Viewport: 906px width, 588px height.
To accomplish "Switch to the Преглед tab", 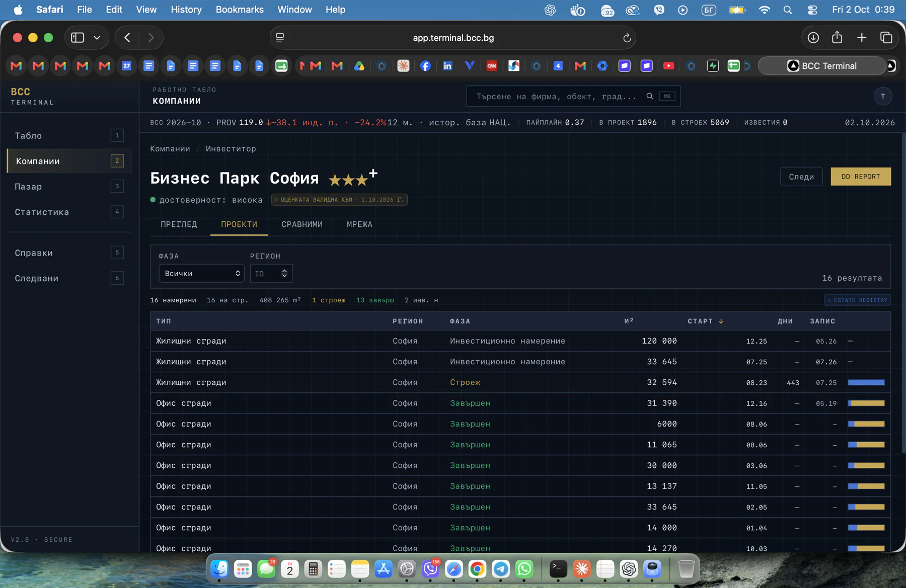I will point(179,224).
